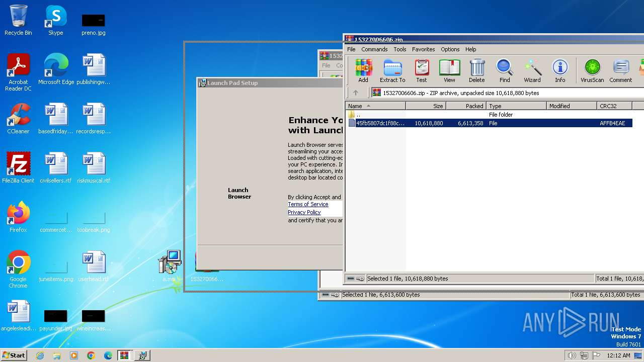Click the Test archive icon
This screenshot has width=644, height=362.
[x=422, y=71]
